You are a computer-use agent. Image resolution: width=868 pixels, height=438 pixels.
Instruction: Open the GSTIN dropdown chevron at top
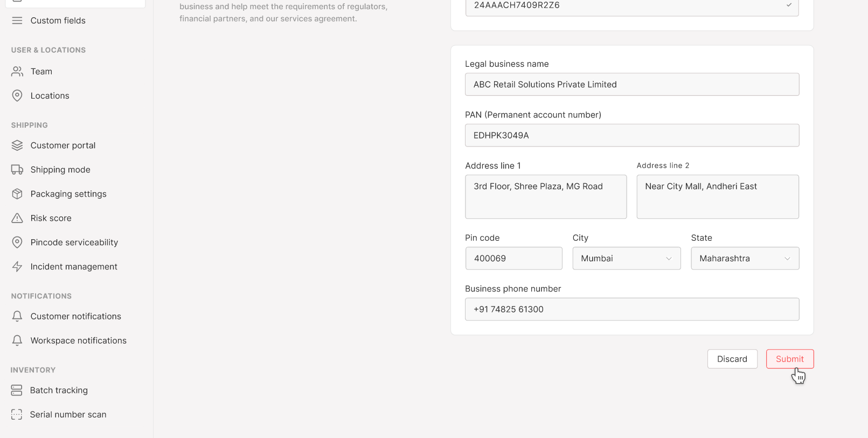(x=789, y=5)
